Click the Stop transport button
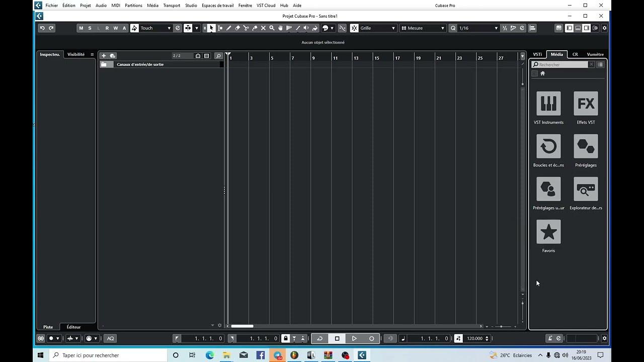 tap(337, 338)
